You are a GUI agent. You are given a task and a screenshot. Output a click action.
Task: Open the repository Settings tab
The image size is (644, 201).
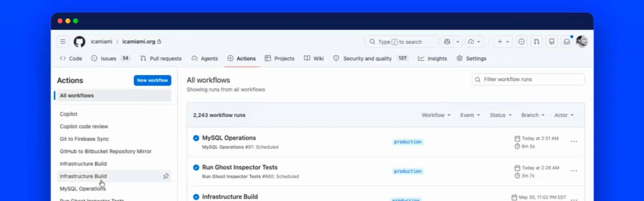click(x=471, y=58)
